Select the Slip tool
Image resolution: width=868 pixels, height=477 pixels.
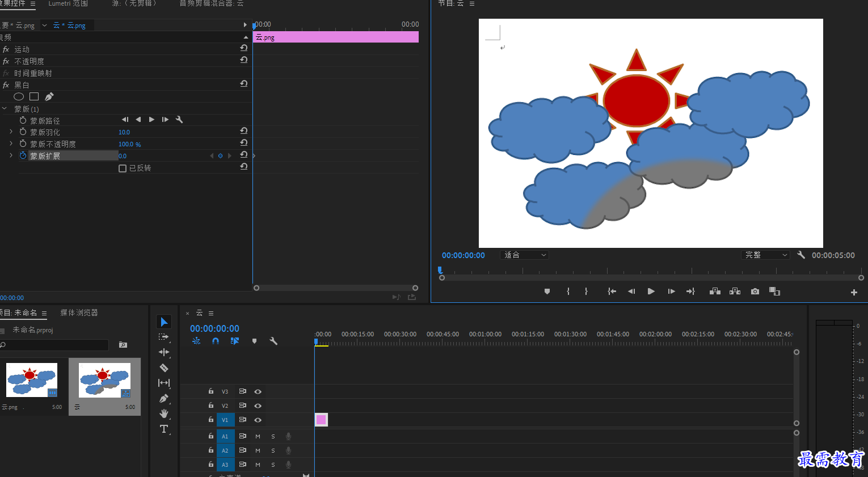pos(164,383)
